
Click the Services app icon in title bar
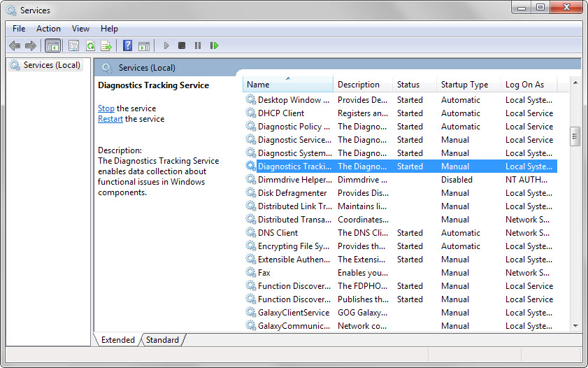[x=11, y=10]
